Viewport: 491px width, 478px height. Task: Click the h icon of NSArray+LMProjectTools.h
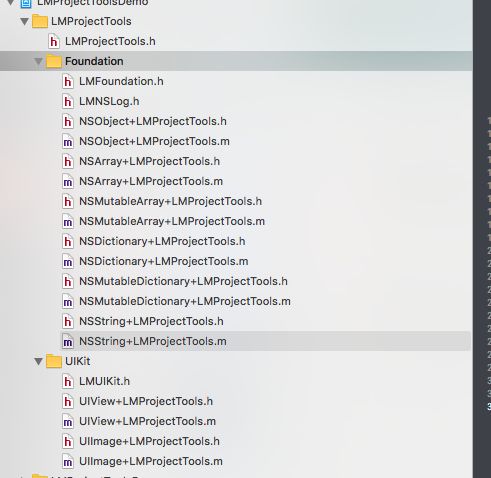pos(68,161)
